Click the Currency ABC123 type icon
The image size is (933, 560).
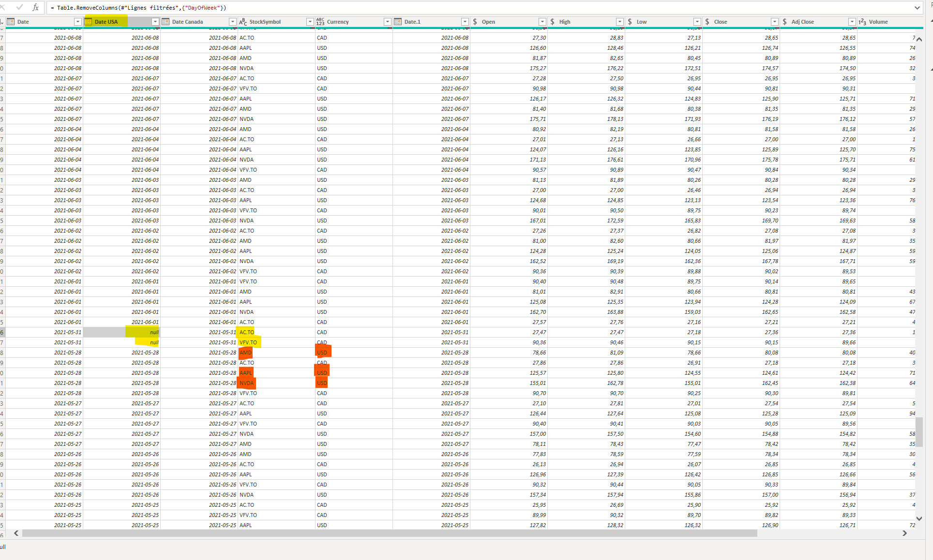[320, 22]
